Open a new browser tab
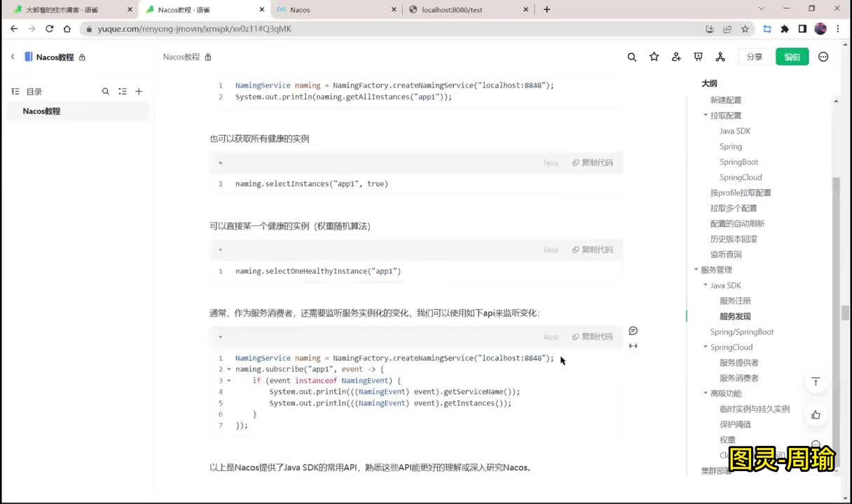This screenshot has width=852, height=504. click(x=547, y=9)
